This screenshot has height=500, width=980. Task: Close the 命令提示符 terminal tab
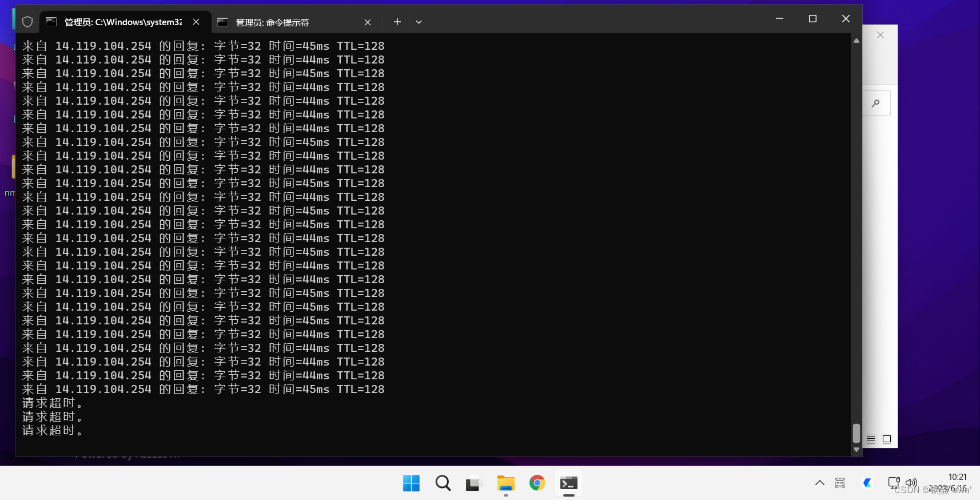368,22
